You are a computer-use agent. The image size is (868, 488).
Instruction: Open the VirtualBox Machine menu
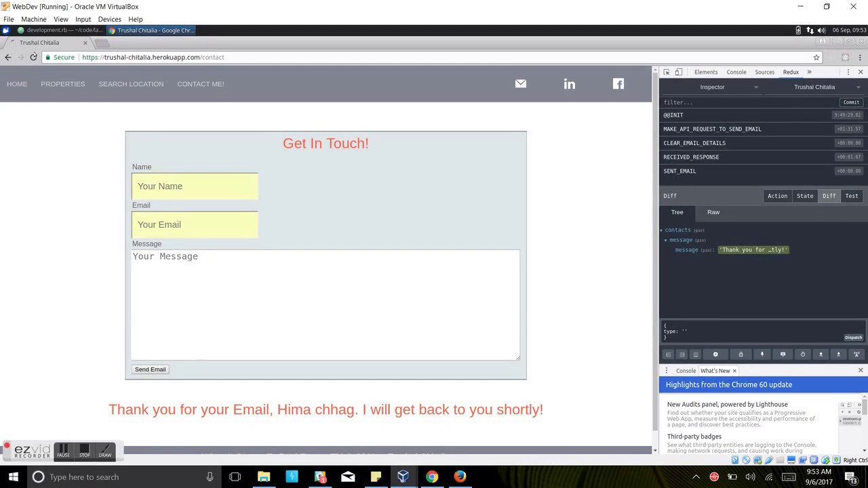tap(34, 19)
